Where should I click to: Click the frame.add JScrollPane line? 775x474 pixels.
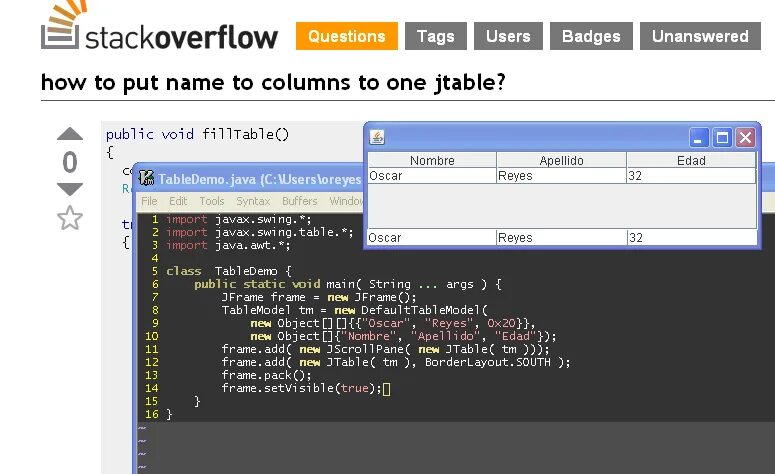coord(385,349)
